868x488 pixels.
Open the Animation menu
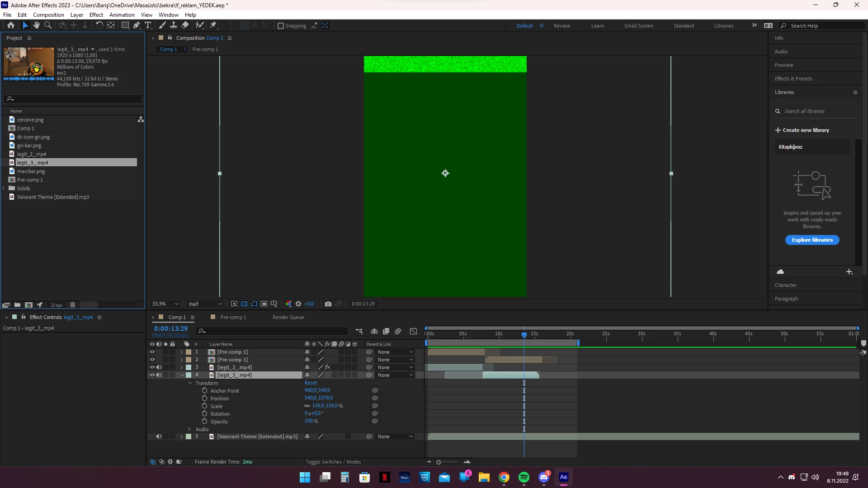pos(122,14)
